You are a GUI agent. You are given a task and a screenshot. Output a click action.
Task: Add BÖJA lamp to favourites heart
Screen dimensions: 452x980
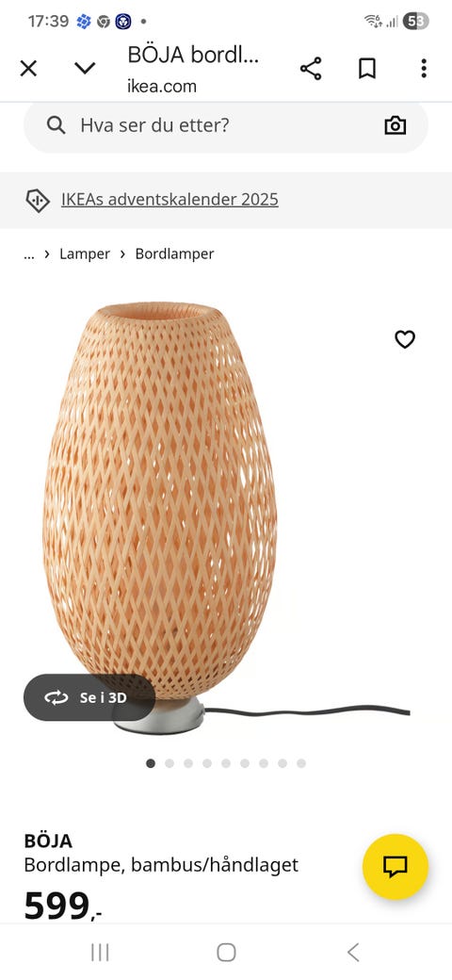(405, 339)
